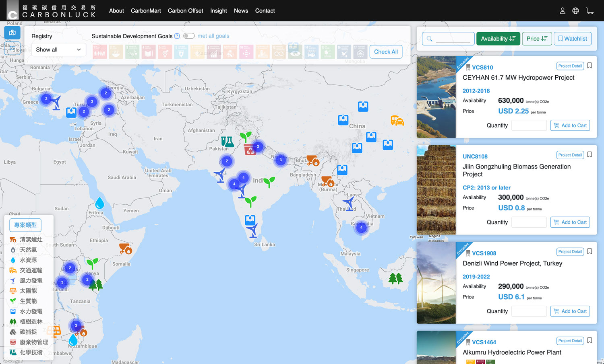Click the forest trees marker near Indonesia
Screen dimensions: 604x364
click(396, 278)
